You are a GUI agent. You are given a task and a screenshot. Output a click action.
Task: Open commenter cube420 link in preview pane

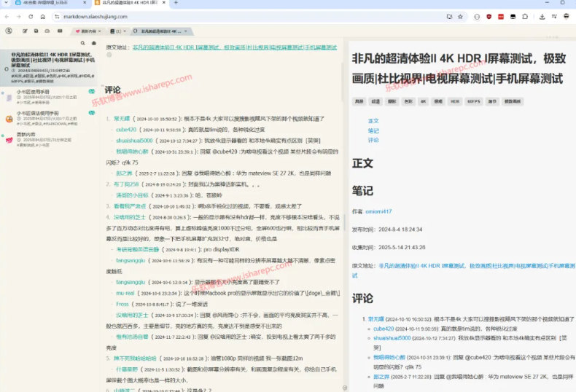(x=384, y=329)
